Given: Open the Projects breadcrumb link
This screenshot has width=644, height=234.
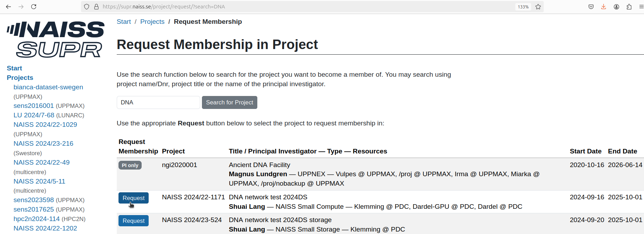Looking at the screenshot, I should 152,21.
